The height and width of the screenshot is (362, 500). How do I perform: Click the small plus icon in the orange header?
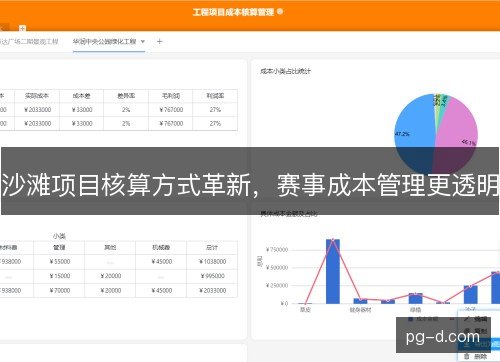tap(22, 28)
